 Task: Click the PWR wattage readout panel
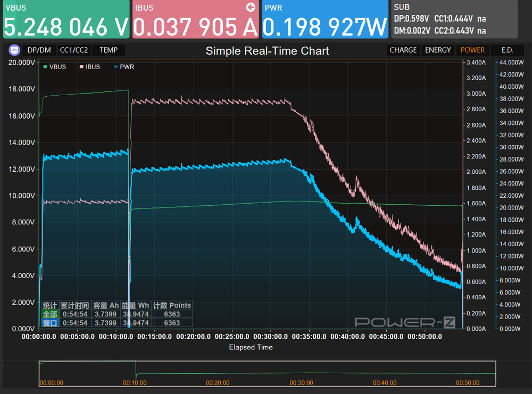(x=325, y=19)
